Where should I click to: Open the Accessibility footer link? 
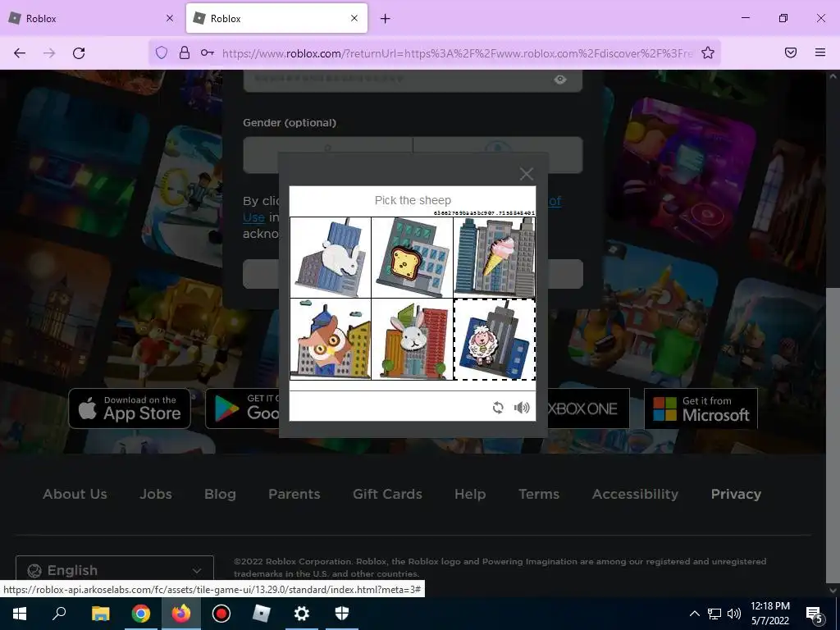(x=636, y=494)
